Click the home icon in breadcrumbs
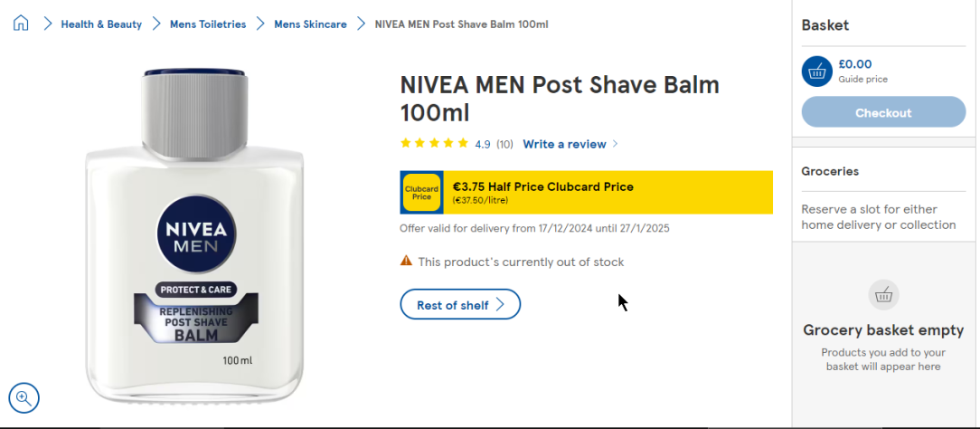 (x=21, y=24)
